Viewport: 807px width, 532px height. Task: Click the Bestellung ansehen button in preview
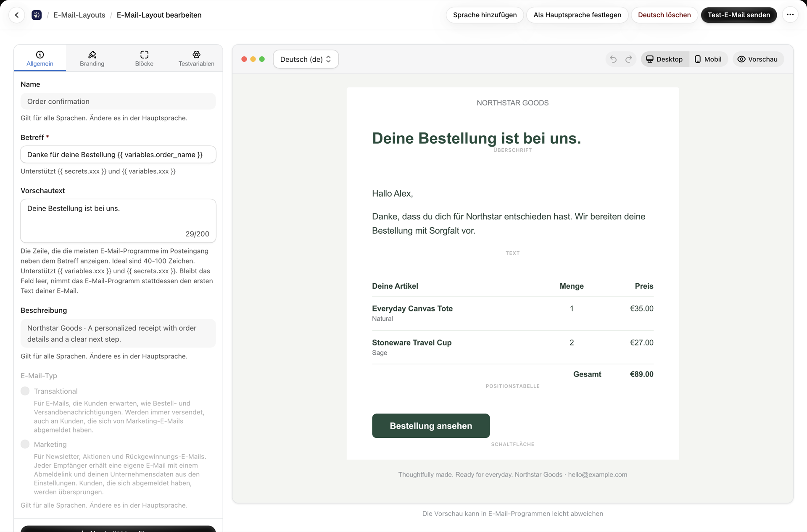click(x=431, y=426)
